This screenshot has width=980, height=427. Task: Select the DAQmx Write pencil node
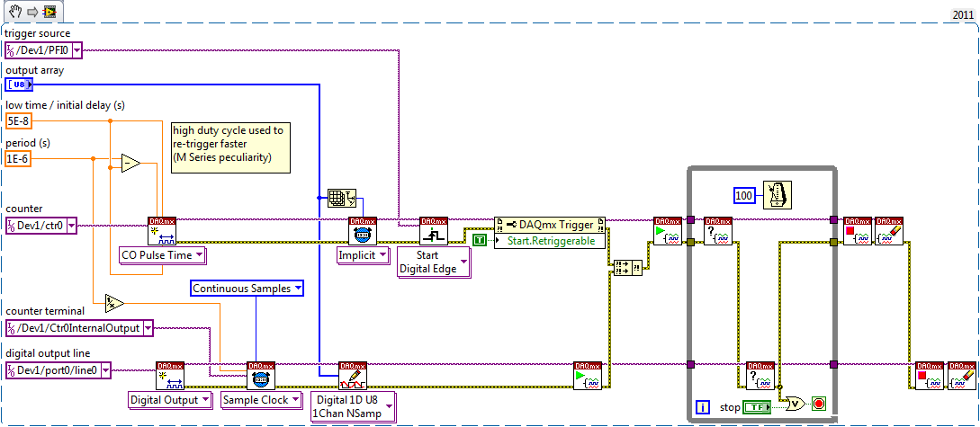[353, 375]
